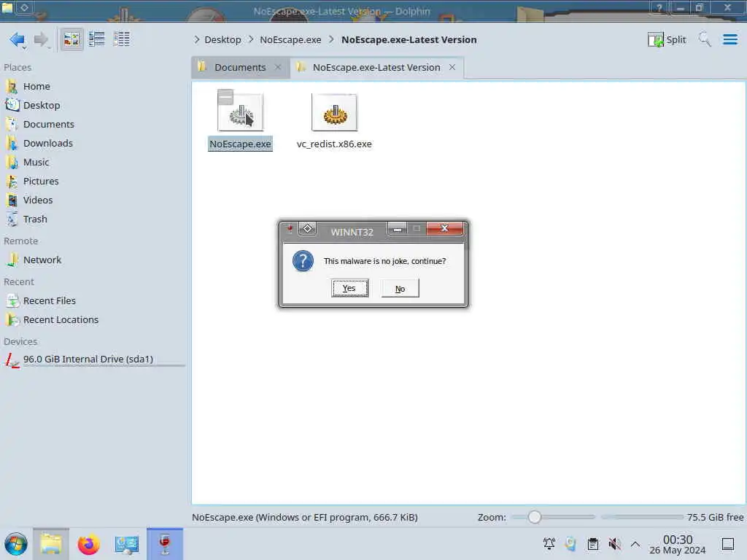747x560 pixels.
Task: Close the WINNT32 dialog with red X
Action: 444,228
